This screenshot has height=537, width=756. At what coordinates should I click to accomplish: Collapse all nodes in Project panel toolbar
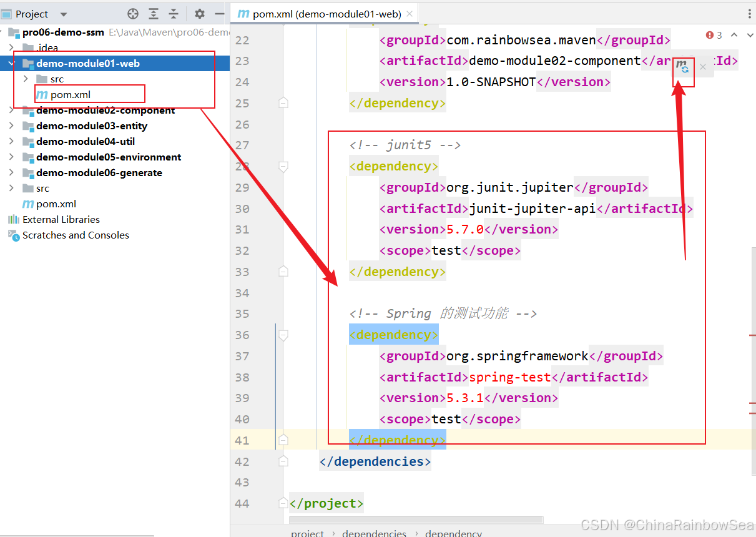pos(174,14)
